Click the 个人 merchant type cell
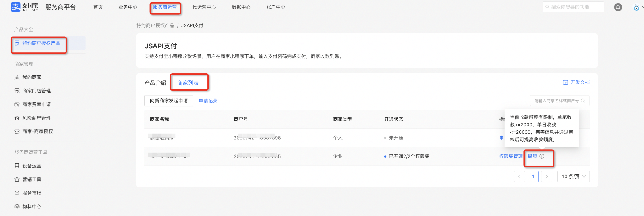 click(338, 138)
